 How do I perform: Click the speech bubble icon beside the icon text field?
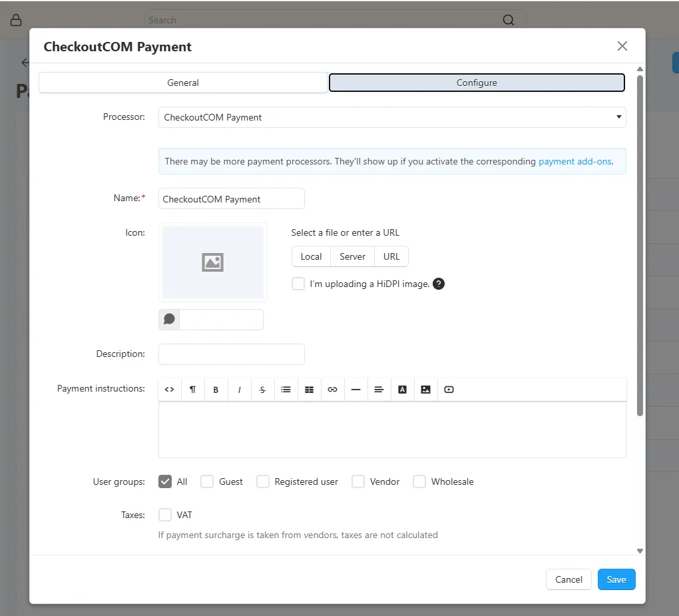point(169,319)
